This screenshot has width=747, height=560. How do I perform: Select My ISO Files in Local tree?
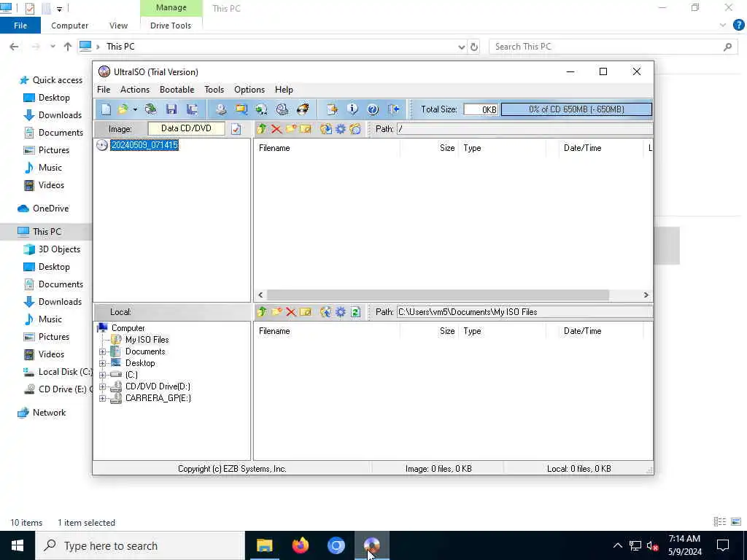[147, 340]
